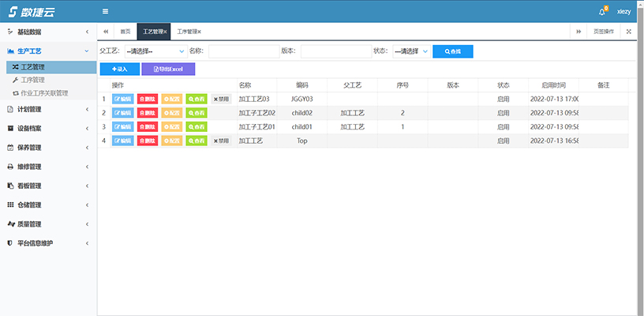644x316 pixels.
Task: Switch to the 首页 tab
Action: (x=125, y=32)
